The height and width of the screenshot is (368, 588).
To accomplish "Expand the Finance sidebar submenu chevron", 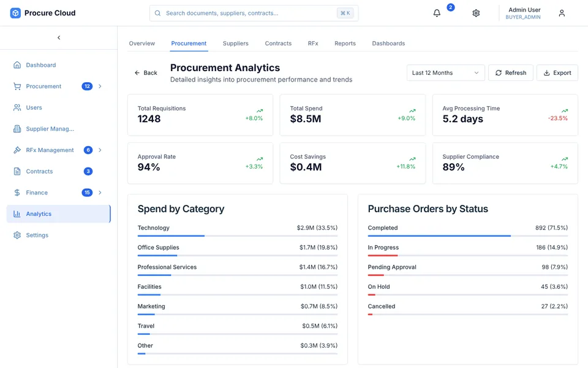I will [x=100, y=193].
